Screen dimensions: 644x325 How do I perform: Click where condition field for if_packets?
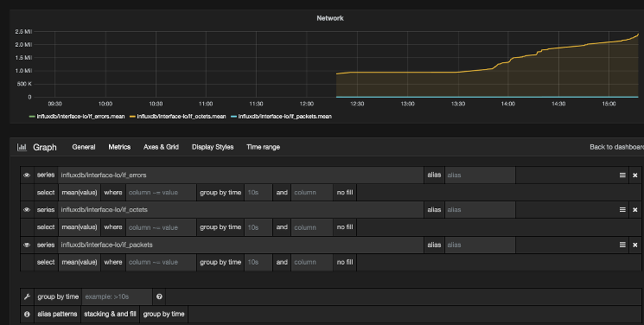coord(161,262)
